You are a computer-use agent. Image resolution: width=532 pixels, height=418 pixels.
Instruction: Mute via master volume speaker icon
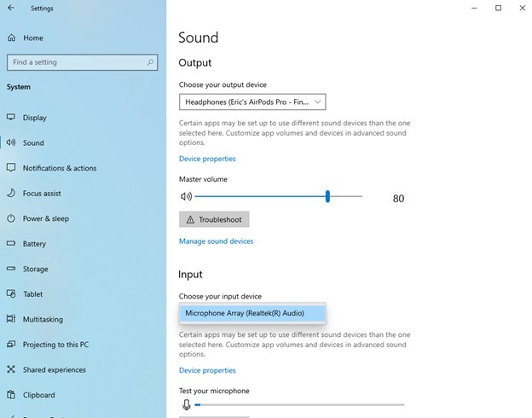[x=186, y=196]
